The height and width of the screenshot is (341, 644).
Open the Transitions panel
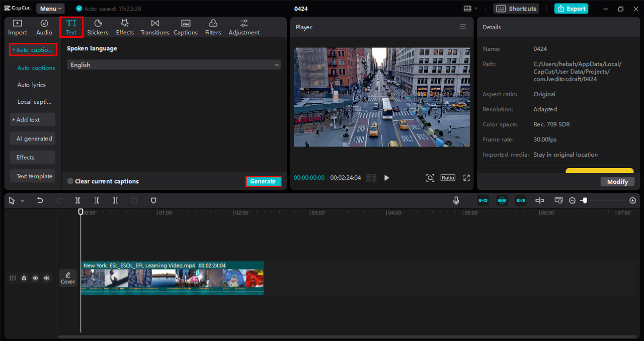(154, 27)
